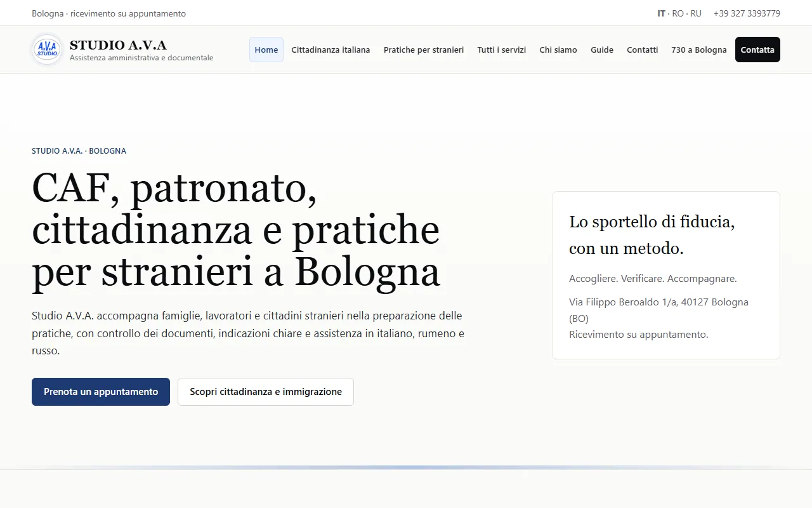Click the A.V.A Studio round logo
Image resolution: width=812 pixels, height=508 pixels.
tap(48, 50)
